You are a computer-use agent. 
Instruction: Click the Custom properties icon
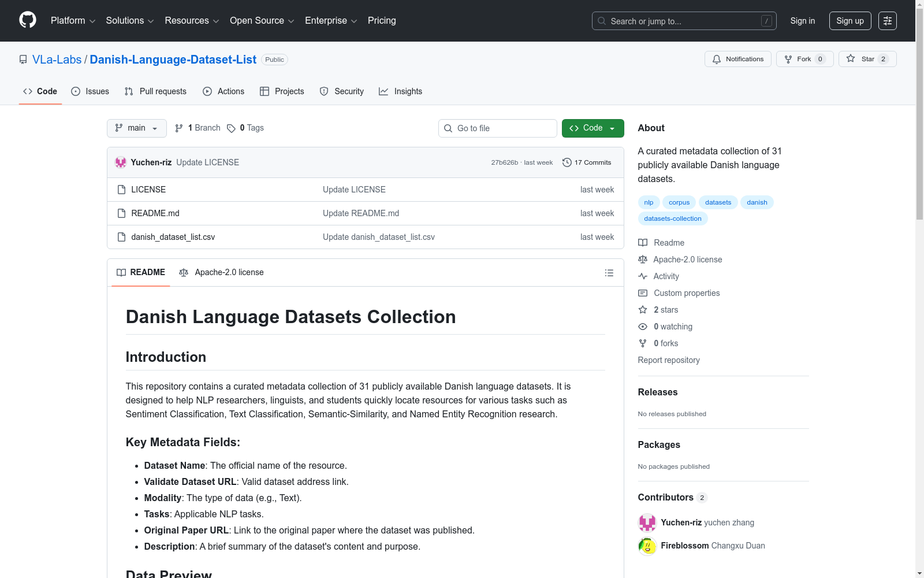(643, 293)
